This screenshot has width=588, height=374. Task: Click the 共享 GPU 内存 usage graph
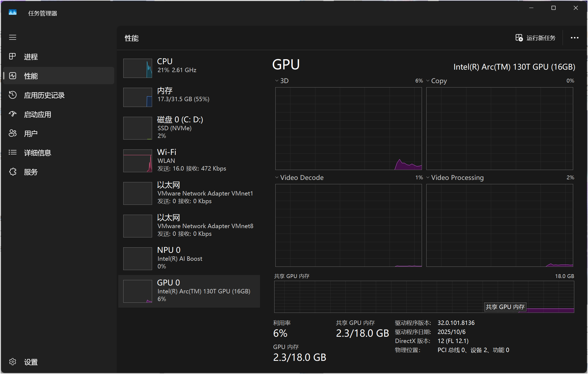[424, 297]
